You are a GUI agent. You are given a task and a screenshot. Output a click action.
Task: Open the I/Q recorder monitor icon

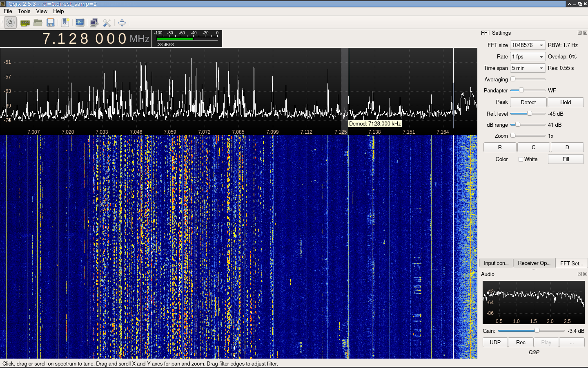tap(80, 22)
